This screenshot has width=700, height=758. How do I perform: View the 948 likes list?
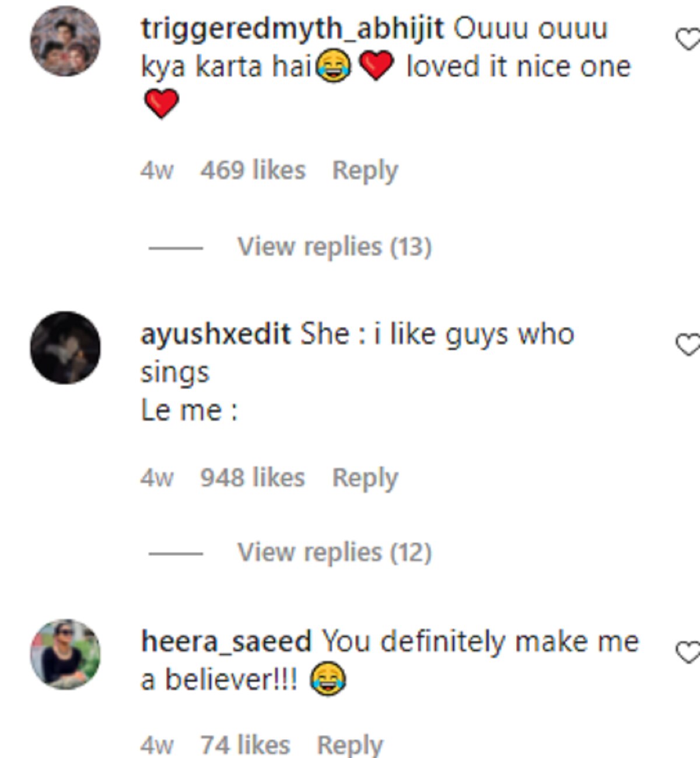click(253, 478)
